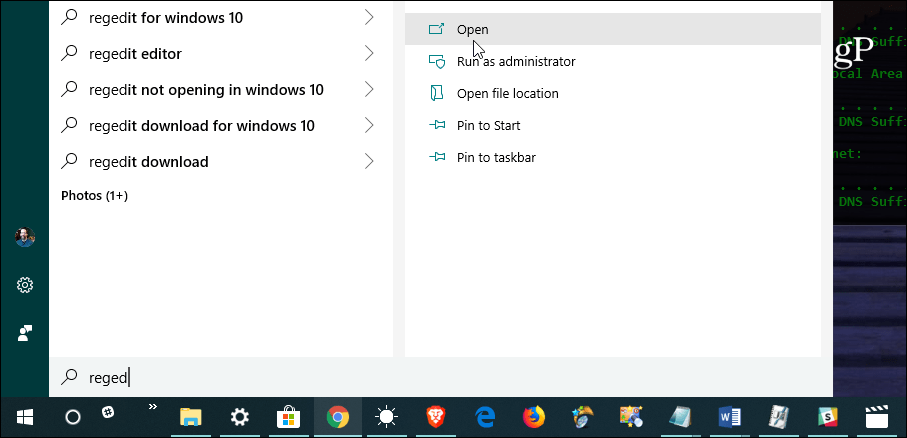
Task: Open the globe-with-bird app icon on taskbar
Action: tap(582, 417)
